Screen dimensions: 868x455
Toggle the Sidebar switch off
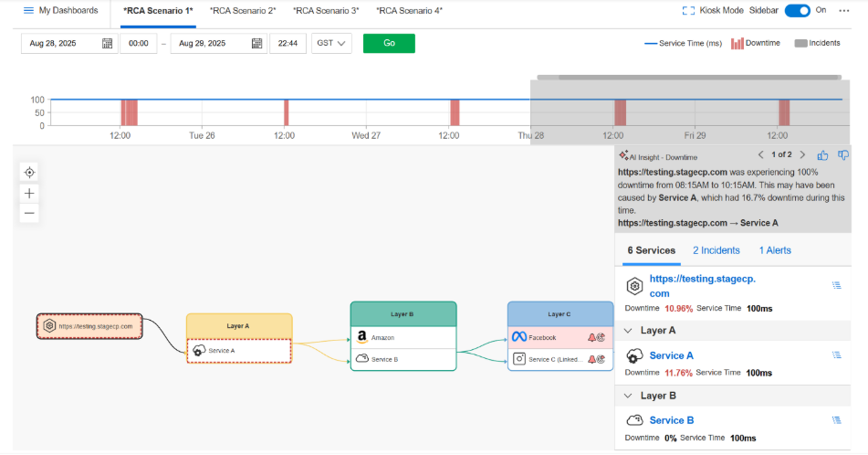(797, 11)
